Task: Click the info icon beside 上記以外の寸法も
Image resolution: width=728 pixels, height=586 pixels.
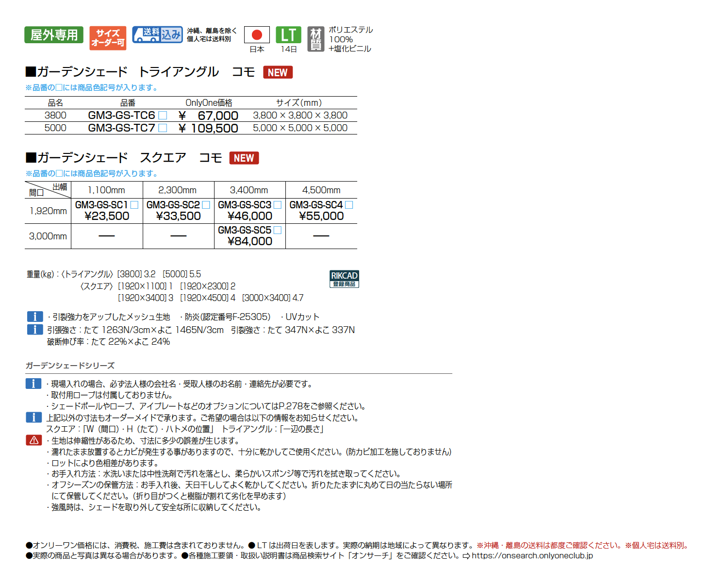Action: point(33,417)
